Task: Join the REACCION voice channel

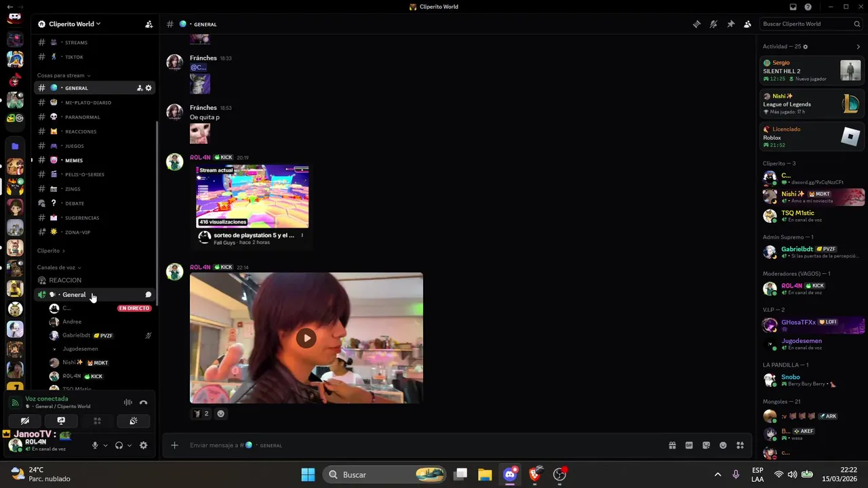Action: (95, 280)
